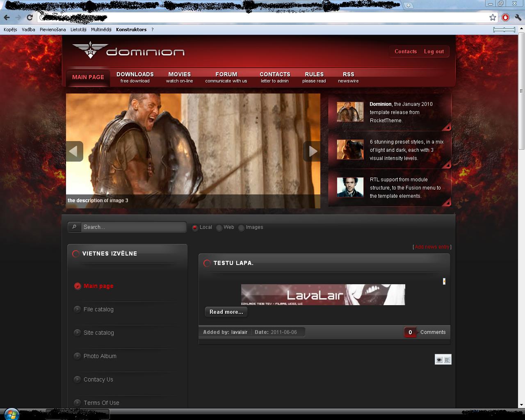Click the red 0 comments counter badge

[410, 332]
